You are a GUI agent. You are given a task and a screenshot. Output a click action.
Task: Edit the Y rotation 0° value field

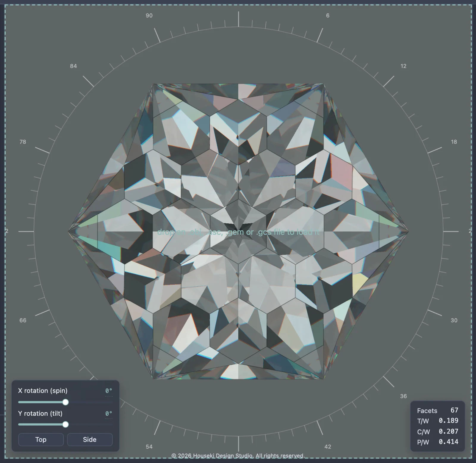(x=109, y=414)
